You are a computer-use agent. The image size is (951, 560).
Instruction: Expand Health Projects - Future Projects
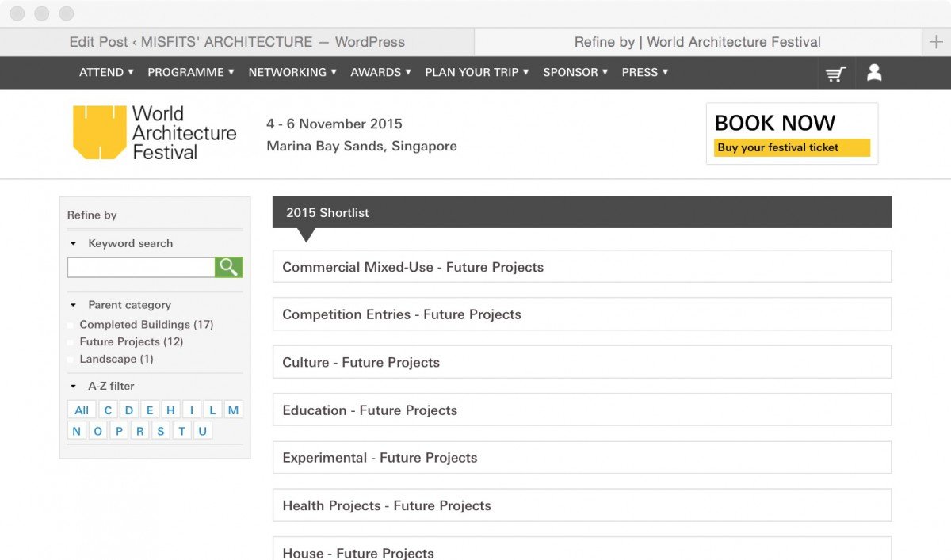coord(582,505)
